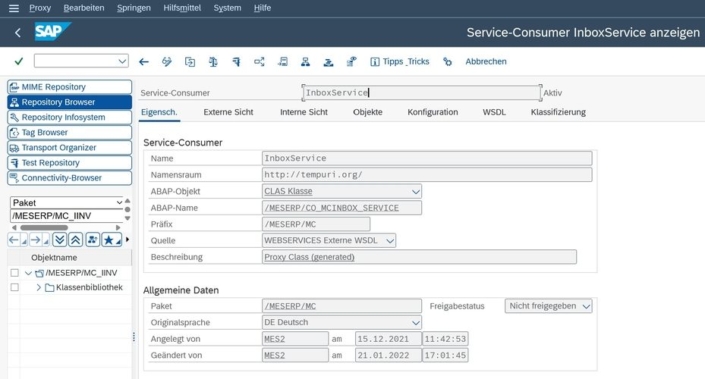
Task: Open Connectivity-Browser
Action: [70, 178]
